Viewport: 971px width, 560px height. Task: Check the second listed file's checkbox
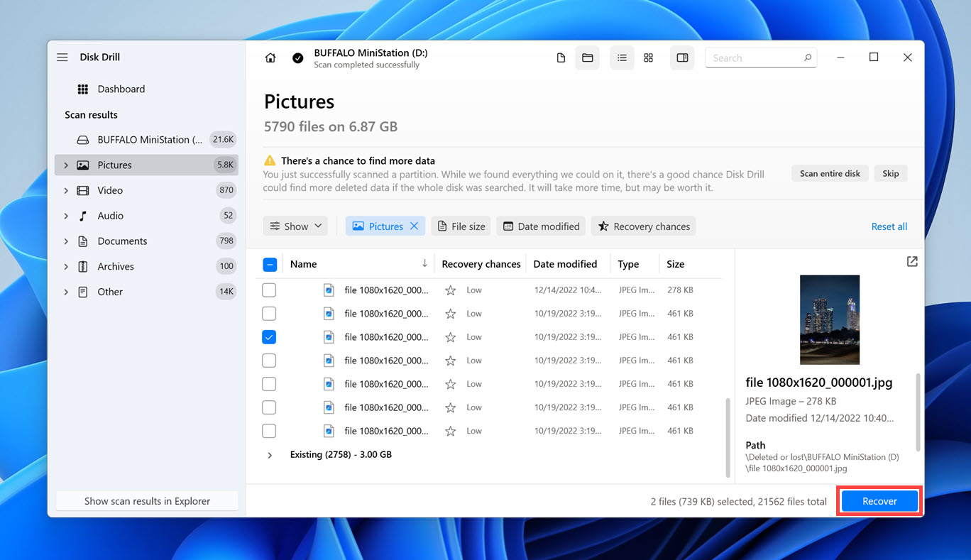(269, 314)
